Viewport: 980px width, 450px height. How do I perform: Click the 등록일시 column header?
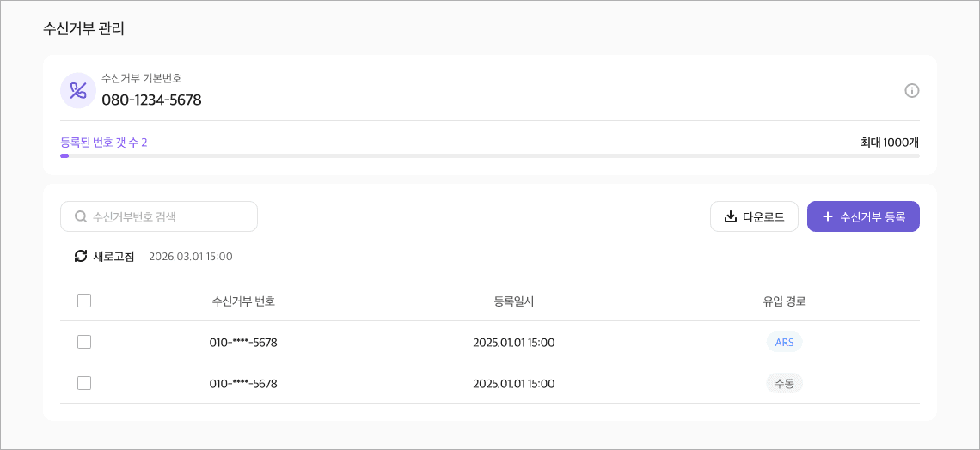[x=514, y=301]
